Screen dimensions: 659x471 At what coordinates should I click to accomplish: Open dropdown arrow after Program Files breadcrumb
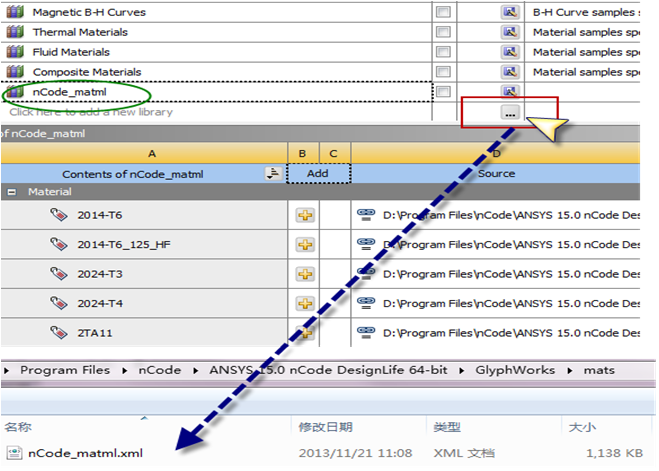125,371
